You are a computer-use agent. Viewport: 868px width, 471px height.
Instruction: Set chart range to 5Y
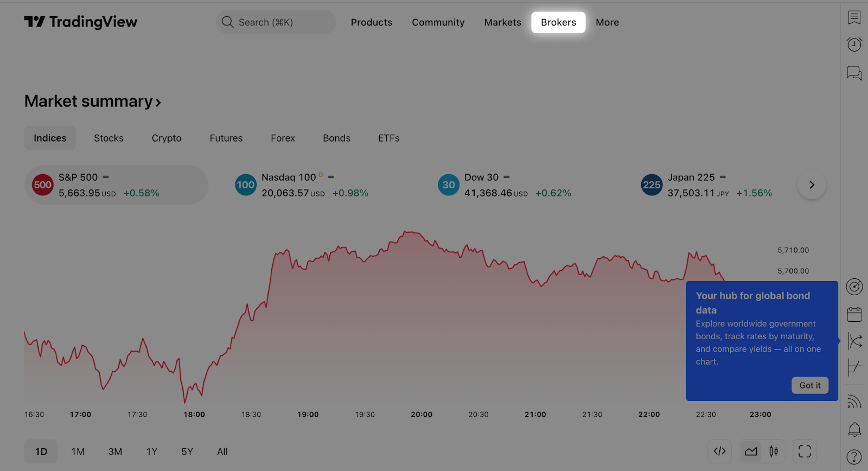point(187,451)
